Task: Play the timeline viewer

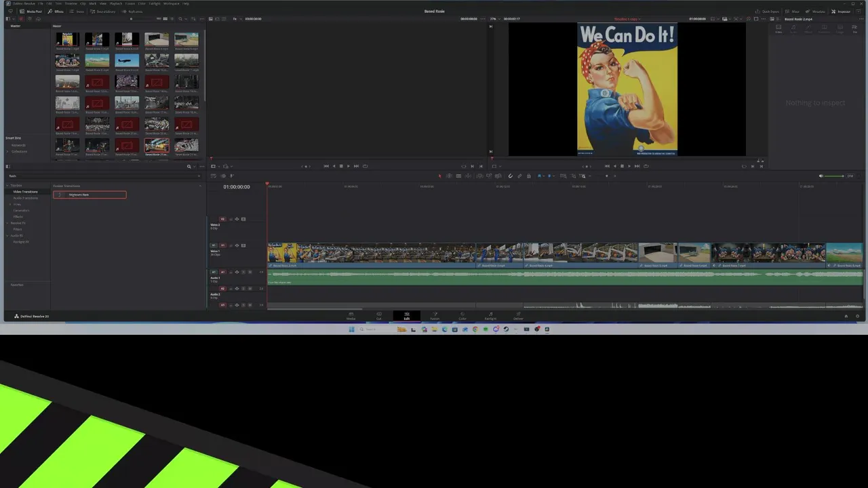Action: click(x=629, y=166)
